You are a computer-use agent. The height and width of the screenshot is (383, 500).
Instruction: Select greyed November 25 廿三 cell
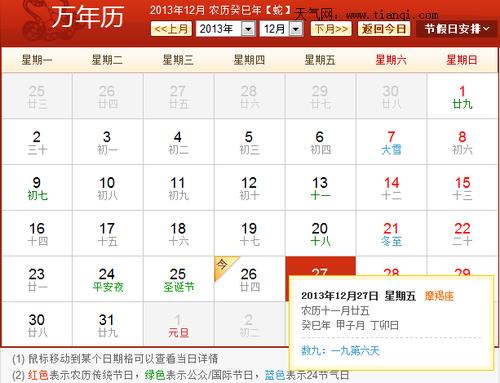click(37, 96)
